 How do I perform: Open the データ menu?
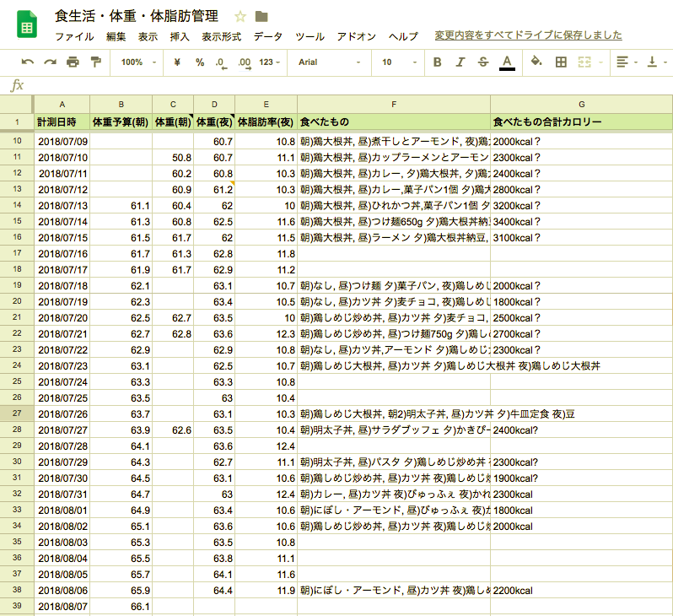click(268, 36)
